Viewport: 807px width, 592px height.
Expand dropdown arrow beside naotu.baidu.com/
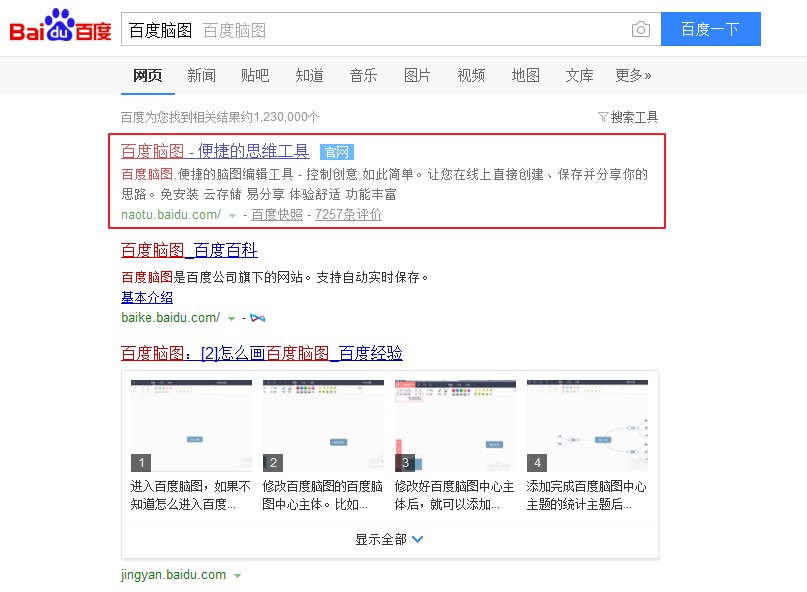[x=232, y=216]
